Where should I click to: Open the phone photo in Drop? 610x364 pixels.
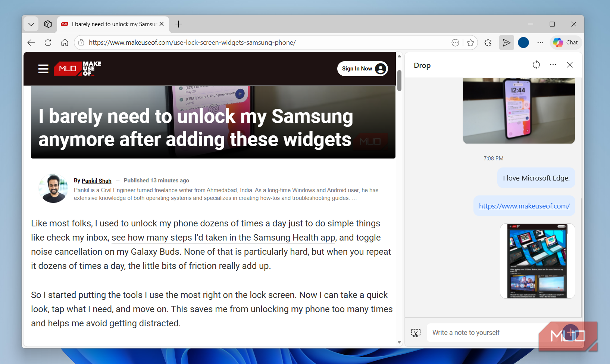click(519, 111)
